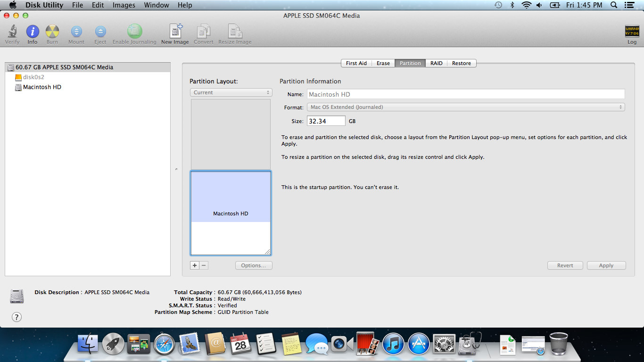
Task: Remove partition with the minus button
Action: 204,265
